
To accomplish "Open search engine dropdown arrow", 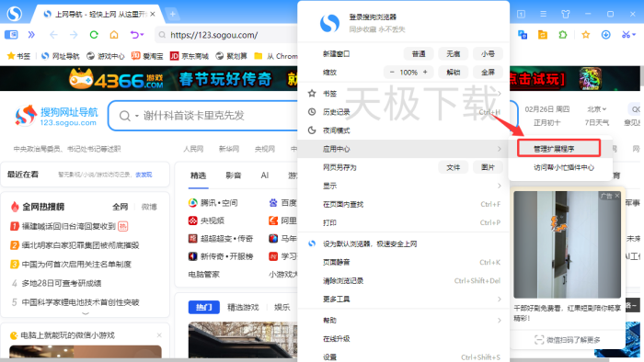I will (x=137, y=116).
